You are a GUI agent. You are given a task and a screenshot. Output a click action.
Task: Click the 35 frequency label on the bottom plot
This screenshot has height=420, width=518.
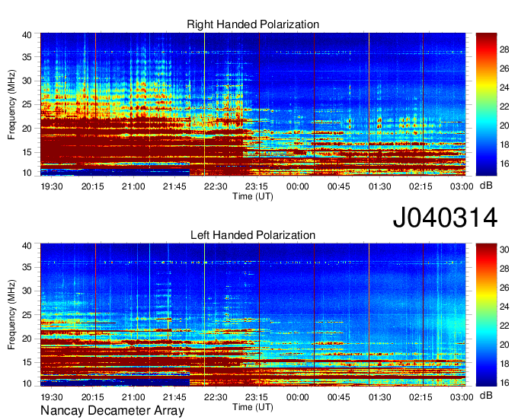pyautogui.click(x=27, y=267)
